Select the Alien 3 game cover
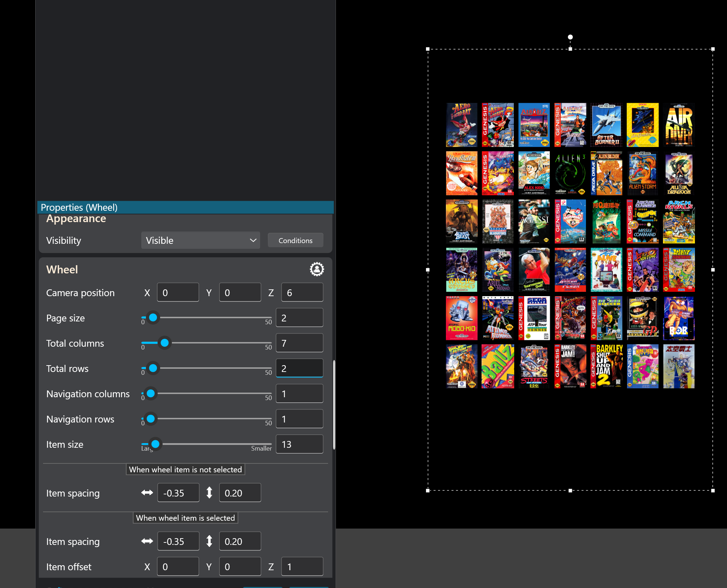This screenshot has height=588, width=727. pyautogui.click(x=570, y=173)
